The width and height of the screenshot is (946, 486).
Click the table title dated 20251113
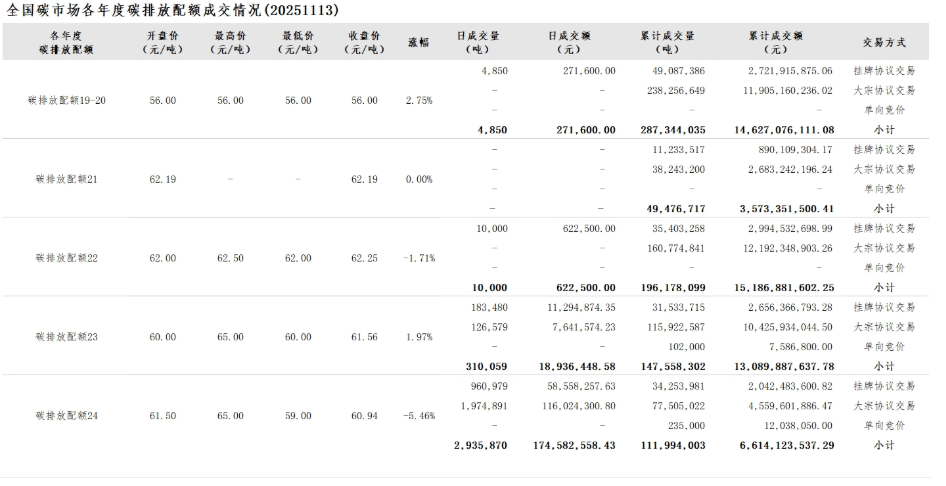(172, 10)
